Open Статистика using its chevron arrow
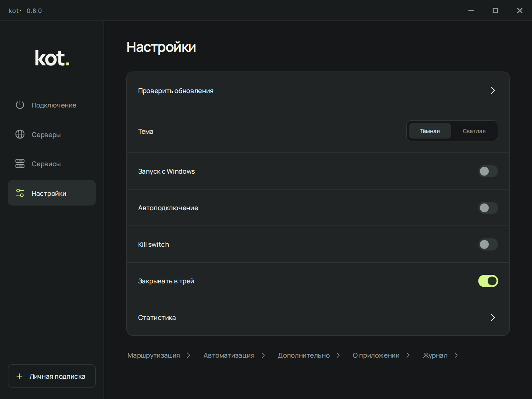The width and height of the screenshot is (532, 399). tap(492, 317)
